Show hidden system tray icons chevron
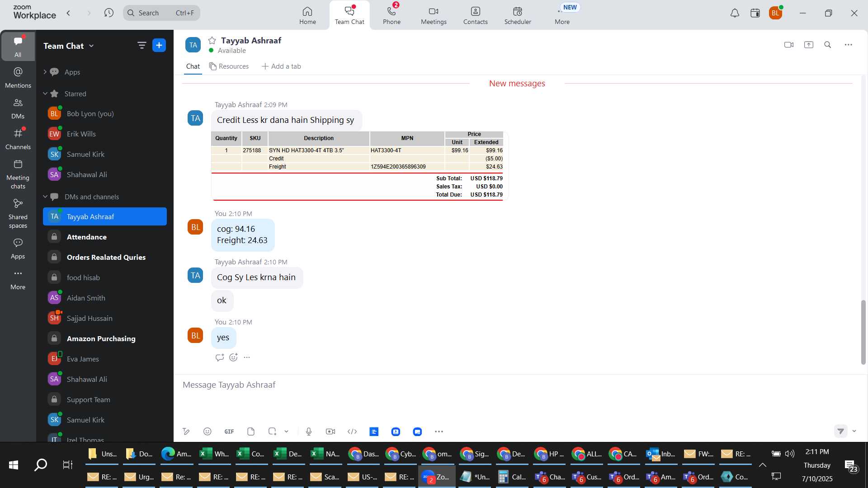 point(763,465)
